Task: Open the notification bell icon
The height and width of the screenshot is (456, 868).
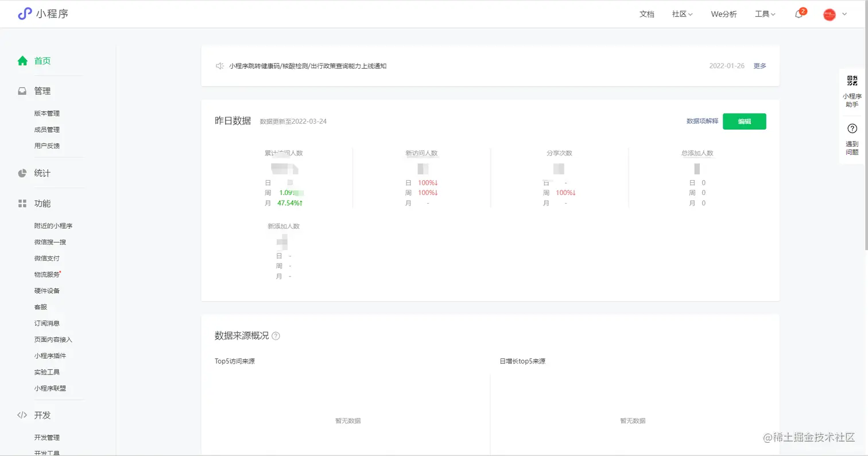Action: pyautogui.click(x=799, y=14)
